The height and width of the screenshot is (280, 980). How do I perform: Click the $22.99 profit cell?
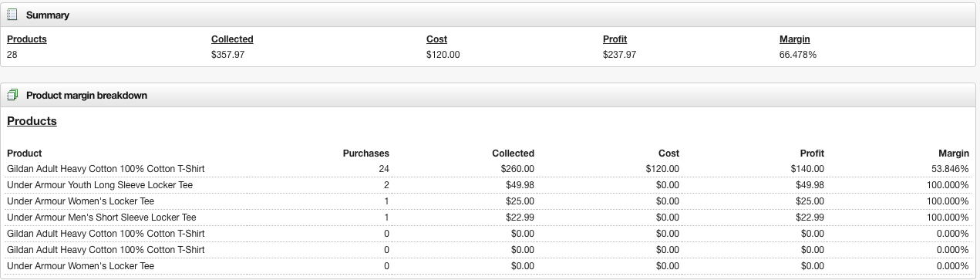pos(810,218)
